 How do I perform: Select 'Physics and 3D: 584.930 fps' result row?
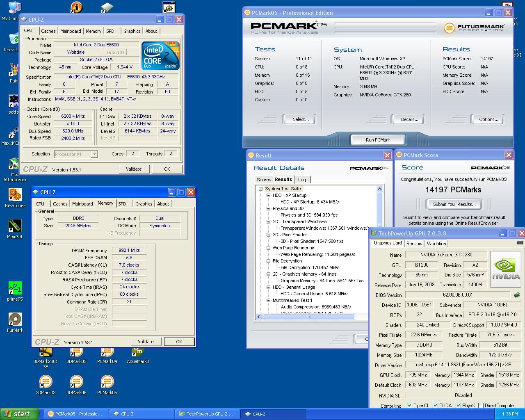[309, 215]
